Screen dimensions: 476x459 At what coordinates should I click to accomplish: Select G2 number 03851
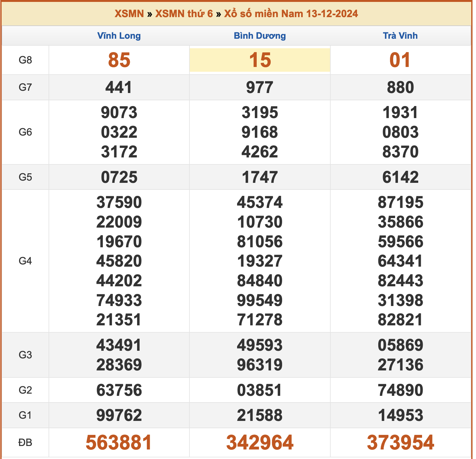tap(260, 390)
